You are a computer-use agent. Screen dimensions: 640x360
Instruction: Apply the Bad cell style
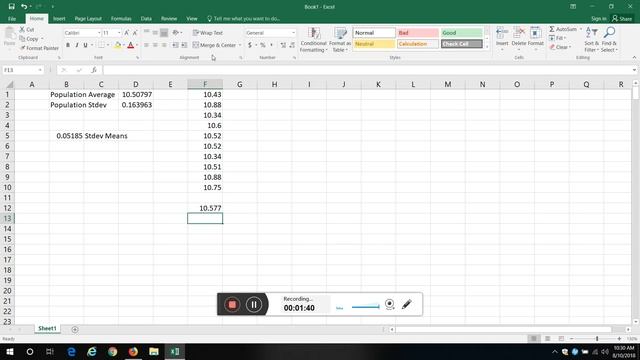click(x=418, y=33)
